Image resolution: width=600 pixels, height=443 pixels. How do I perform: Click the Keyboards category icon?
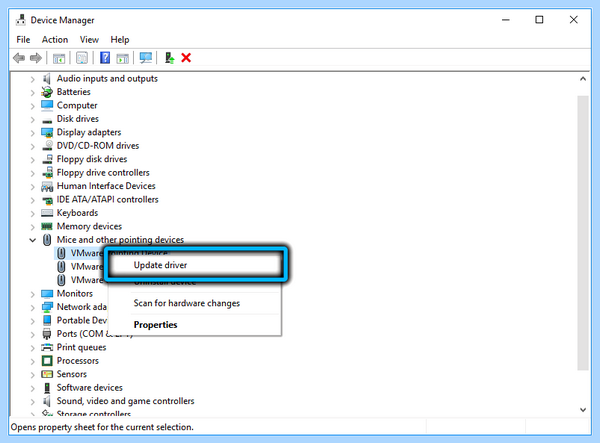click(47, 213)
